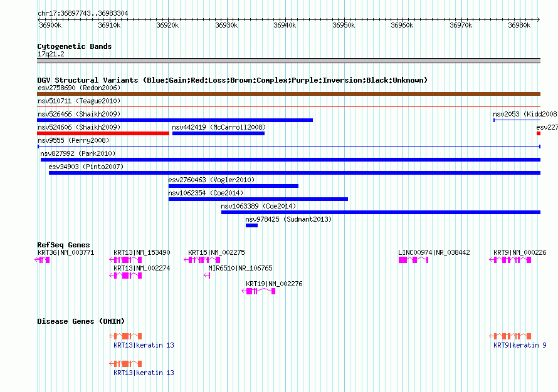Click the KRT13 NM_153490 gene glyph

click(x=125, y=260)
